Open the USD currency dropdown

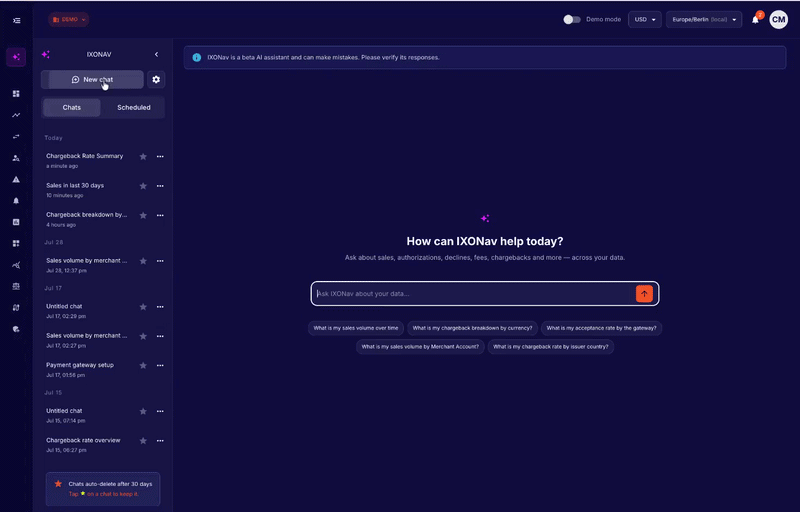click(x=645, y=19)
